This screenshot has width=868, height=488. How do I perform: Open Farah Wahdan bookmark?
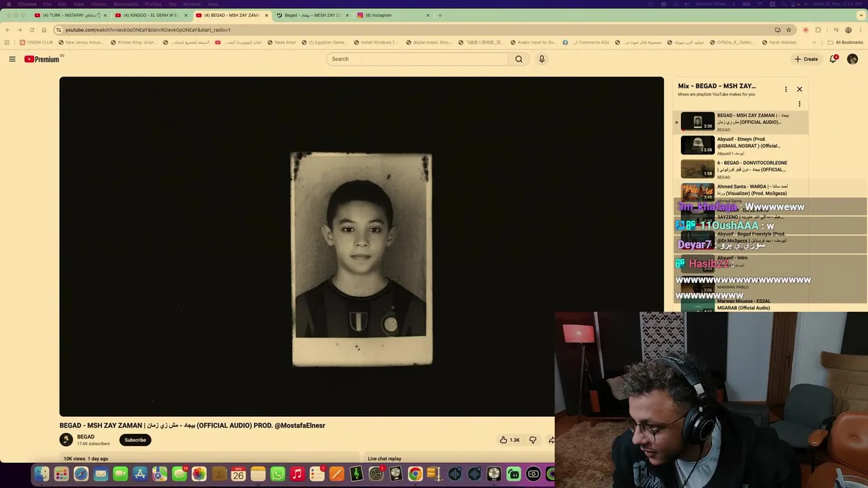pyautogui.click(x=778, y=42)
